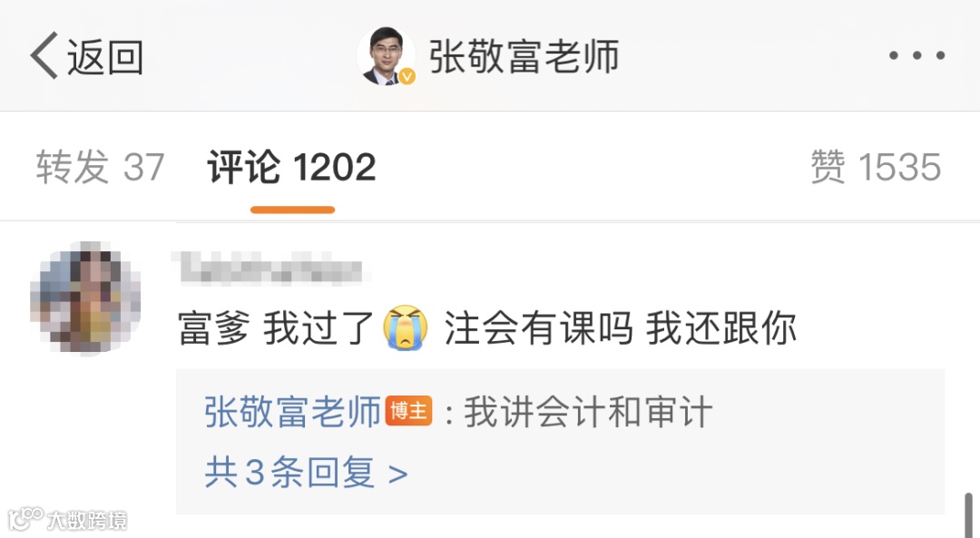Tap the orange active-tab underline indicator

tap(292, 210)
